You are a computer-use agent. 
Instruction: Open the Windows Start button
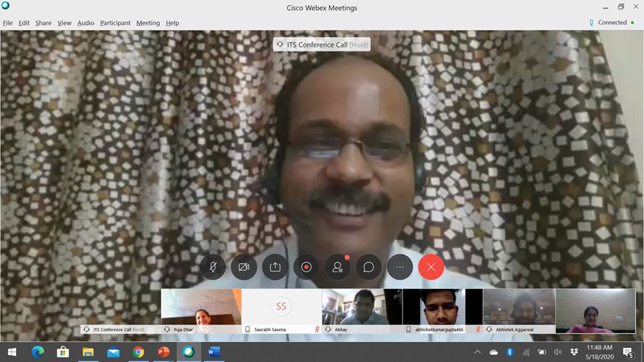(x=12, y=352)
